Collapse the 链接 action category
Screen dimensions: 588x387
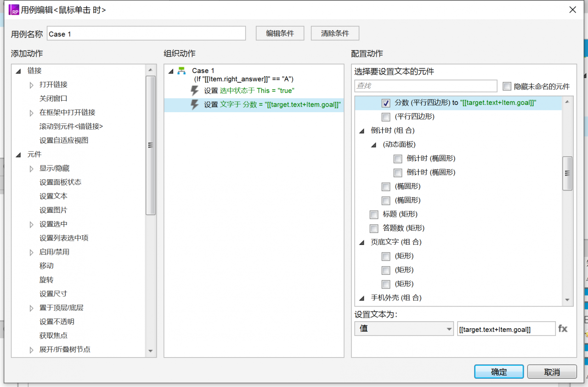click(x=18, y=71)
